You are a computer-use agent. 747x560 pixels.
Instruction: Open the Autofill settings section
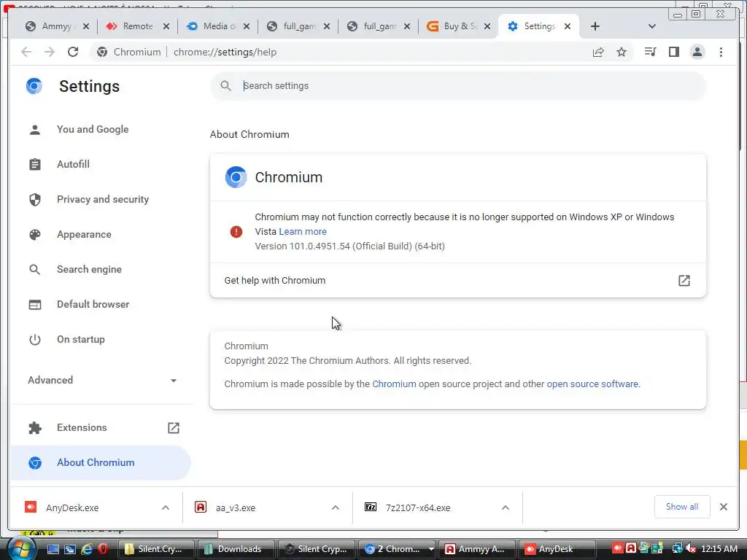[73, 164]
